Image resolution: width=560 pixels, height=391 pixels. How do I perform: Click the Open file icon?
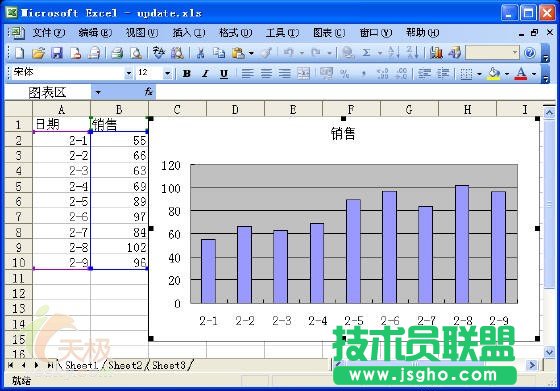tap(38, 53)
